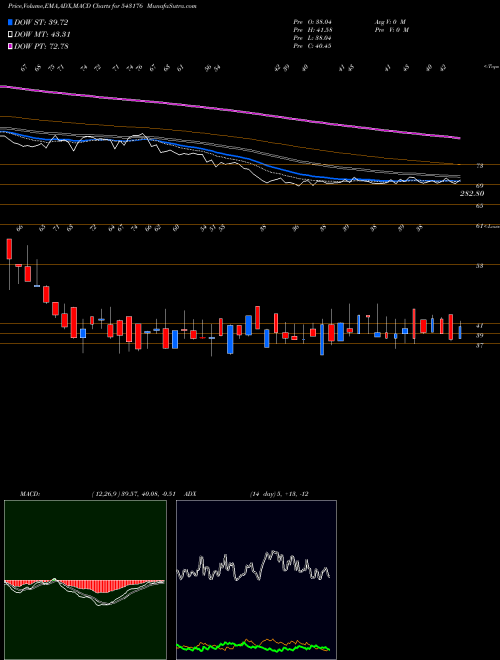
Task: Click the 41 axis label on the candlestick chart
Action: click(x=479, y=326)
